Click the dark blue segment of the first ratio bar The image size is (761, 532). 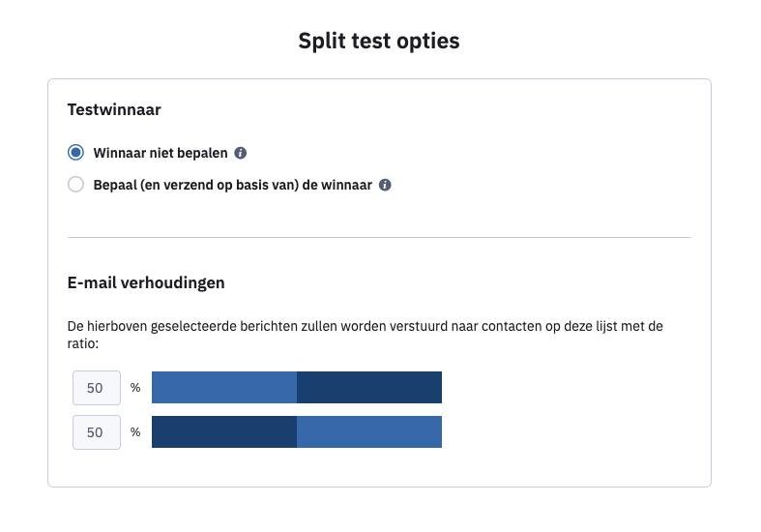pyautogui.click(x=368, y=387)
